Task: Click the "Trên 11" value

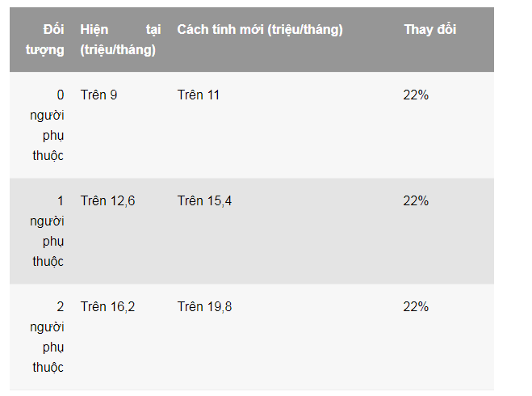Action: (x=199, y=95)
